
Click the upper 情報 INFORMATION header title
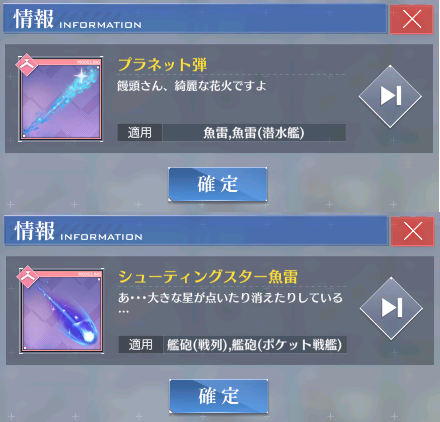[x=77, y=19]
